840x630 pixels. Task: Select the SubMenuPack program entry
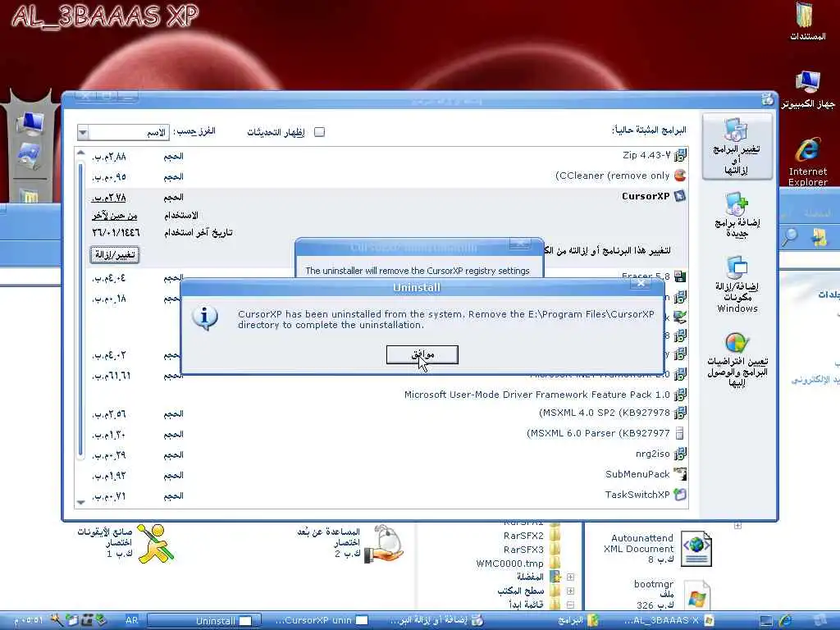[637, 474]
